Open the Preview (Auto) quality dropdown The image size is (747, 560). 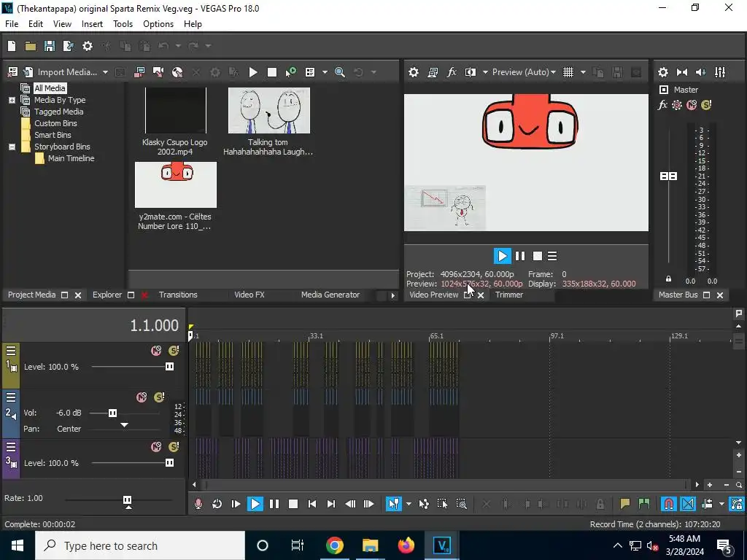(x=524, y=72)
